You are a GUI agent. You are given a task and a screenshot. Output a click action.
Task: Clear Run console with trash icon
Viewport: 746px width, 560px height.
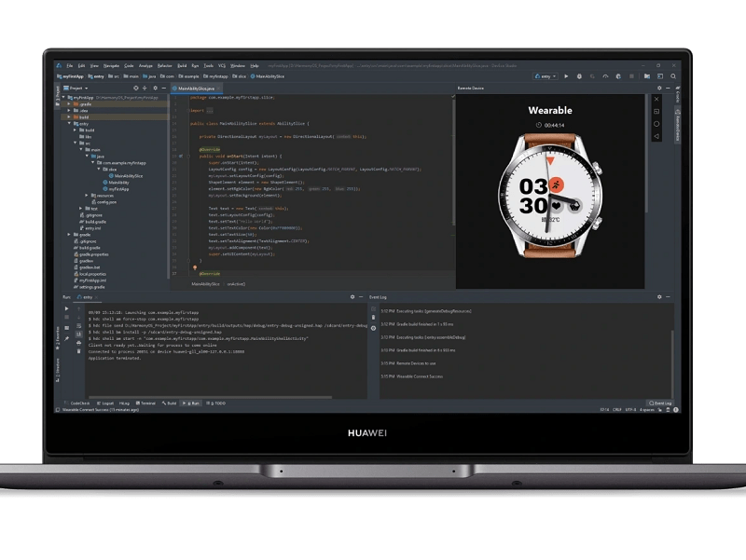pyautogui.click(x=79, y=351)
